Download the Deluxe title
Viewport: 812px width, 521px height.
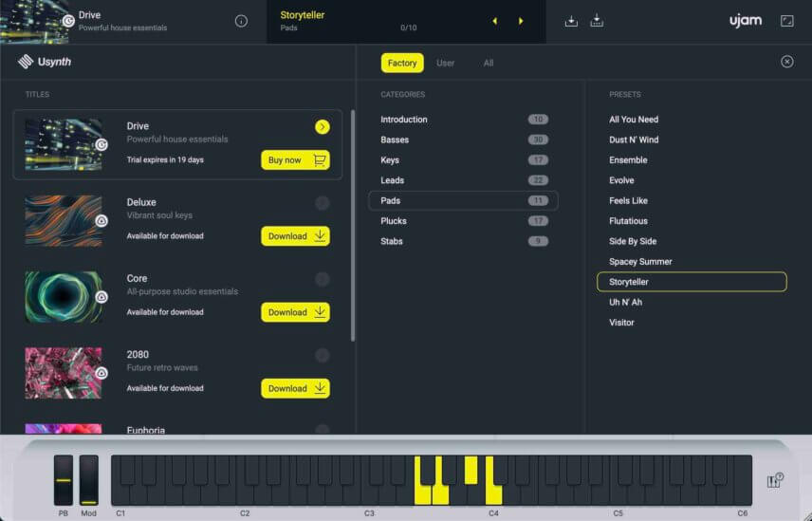[295, 236]
